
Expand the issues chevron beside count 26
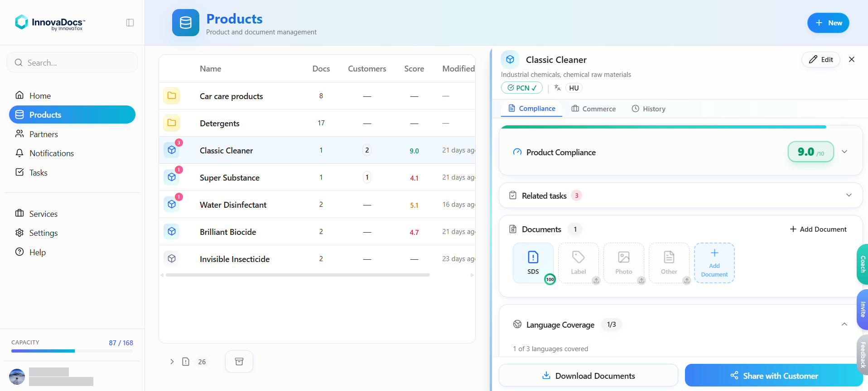coord(172,362)
